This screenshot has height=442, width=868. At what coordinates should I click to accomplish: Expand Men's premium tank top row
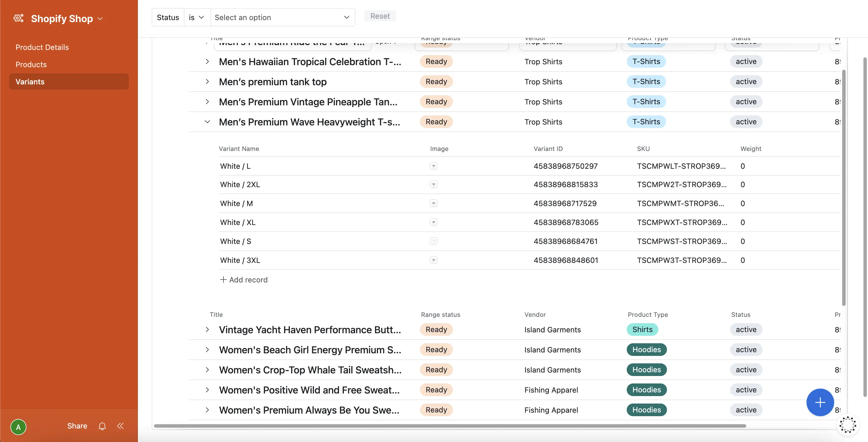coord(207,82)
